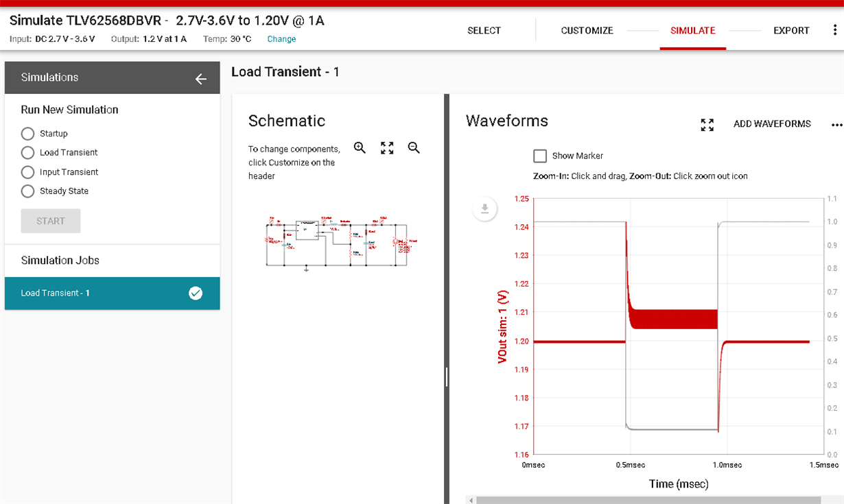Screen dimensions: 844x504
Task: Click the Change design parameters link
Action: point(281,39)
